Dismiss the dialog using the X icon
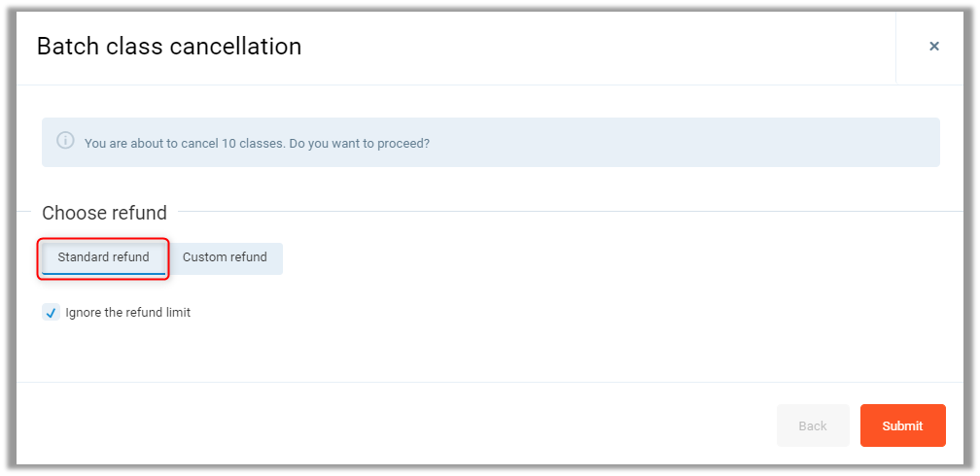Image resolution: width=980 pixels, height=476 pixels. coord(933,47)
